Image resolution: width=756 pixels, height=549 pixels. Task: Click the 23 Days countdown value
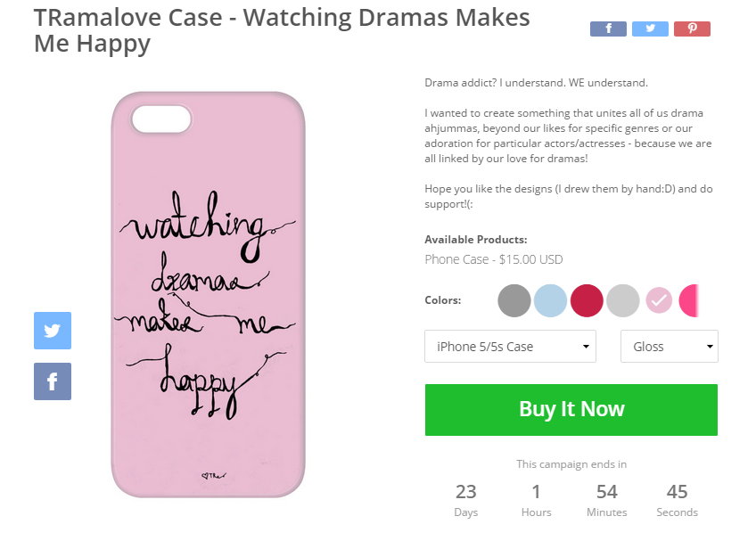465,492
